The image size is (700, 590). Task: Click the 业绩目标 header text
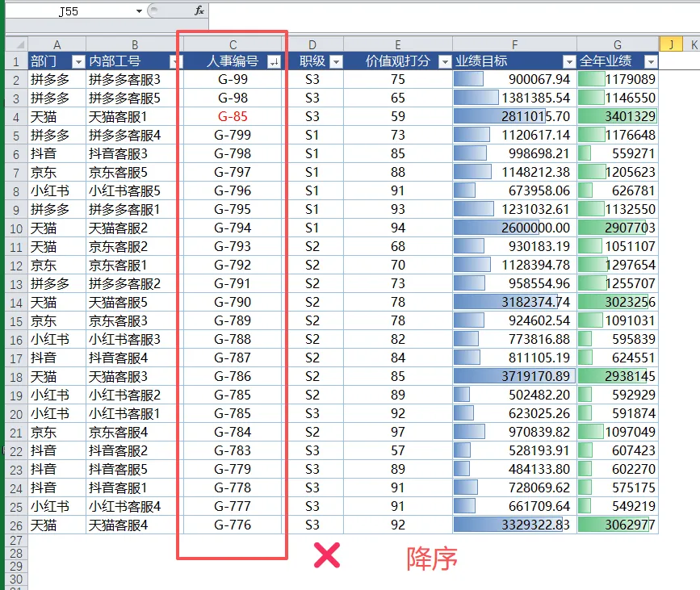tap(481, 61)
